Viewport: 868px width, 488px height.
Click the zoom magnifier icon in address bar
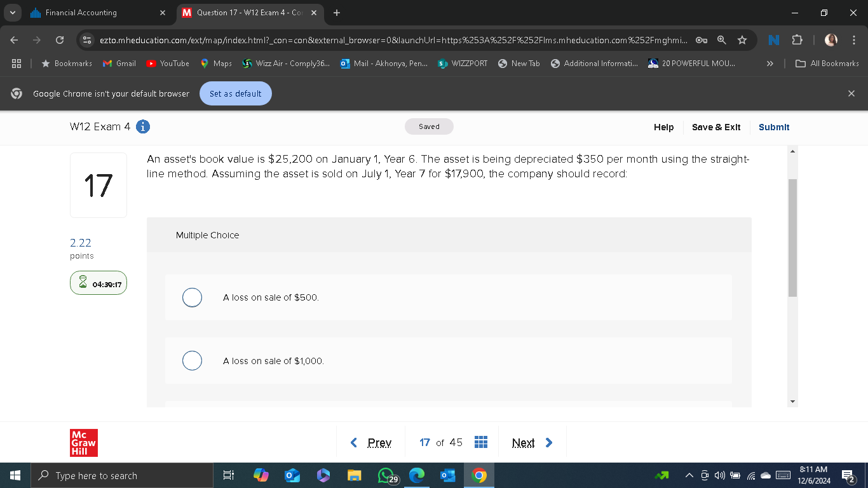(x=721, y=40)
